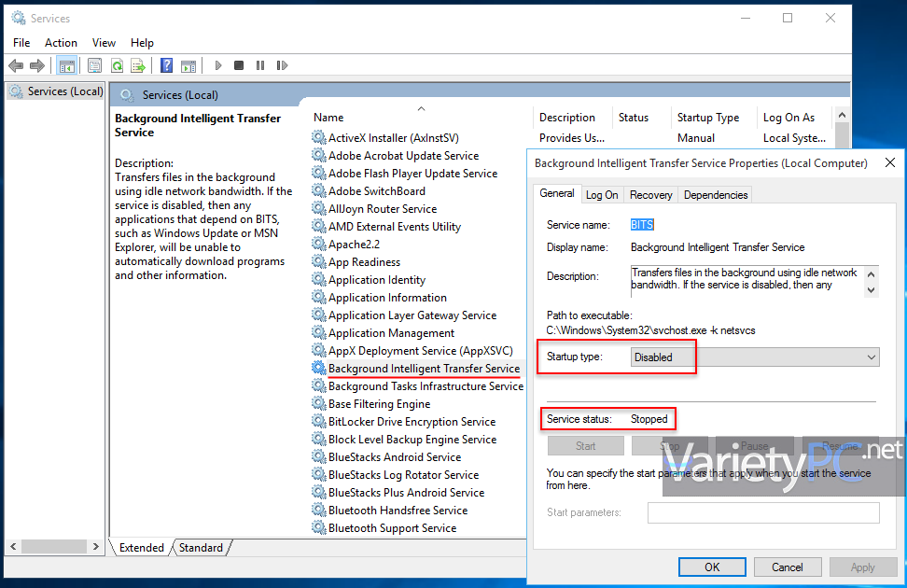Switch to the Recovery tab

[650, 195]
